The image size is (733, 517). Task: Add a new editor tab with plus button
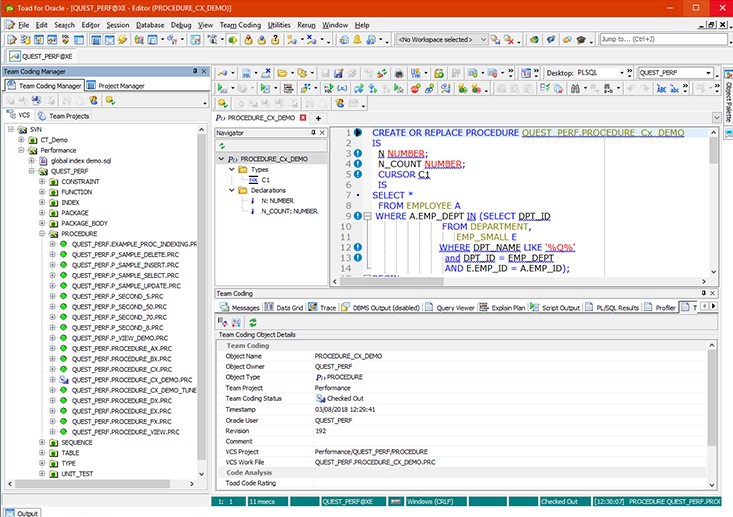tap(318, 118)
